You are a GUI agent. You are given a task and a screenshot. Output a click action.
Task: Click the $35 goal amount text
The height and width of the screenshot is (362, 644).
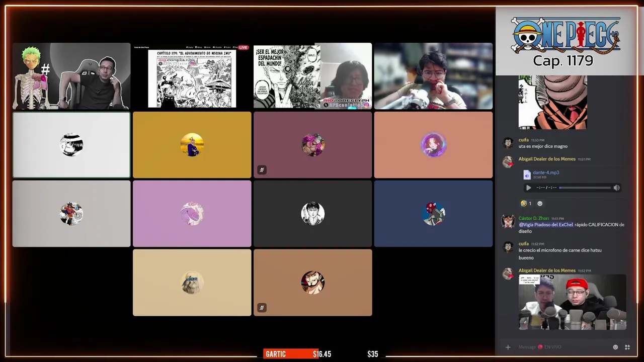coord(372,354)
